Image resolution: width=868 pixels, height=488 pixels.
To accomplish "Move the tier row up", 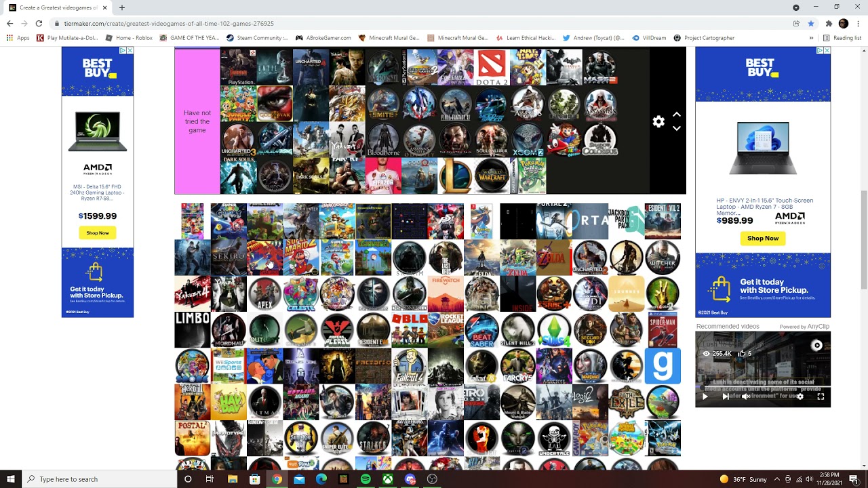I will tap(676, 115).
